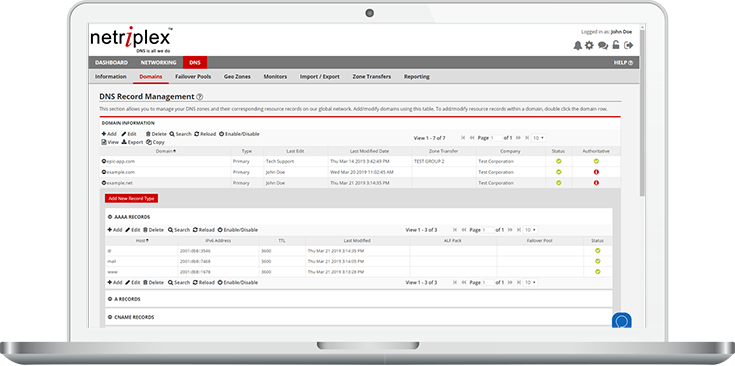
Task: Click the Domain Information page number field
Action: 496,138
